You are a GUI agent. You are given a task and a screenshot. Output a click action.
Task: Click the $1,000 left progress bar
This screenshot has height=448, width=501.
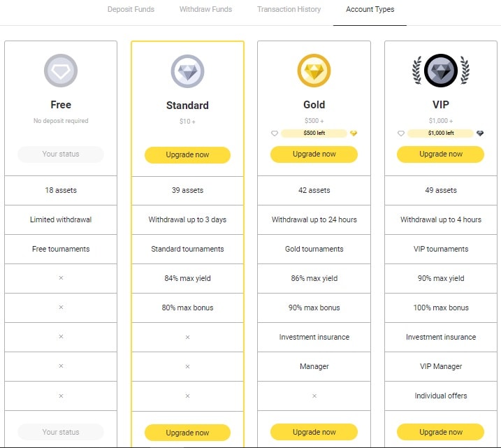click(440, 133)
